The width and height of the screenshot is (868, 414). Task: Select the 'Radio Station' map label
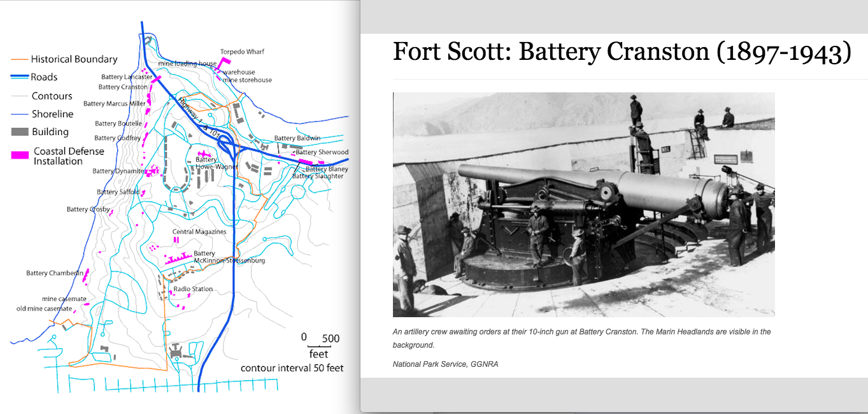194,289
